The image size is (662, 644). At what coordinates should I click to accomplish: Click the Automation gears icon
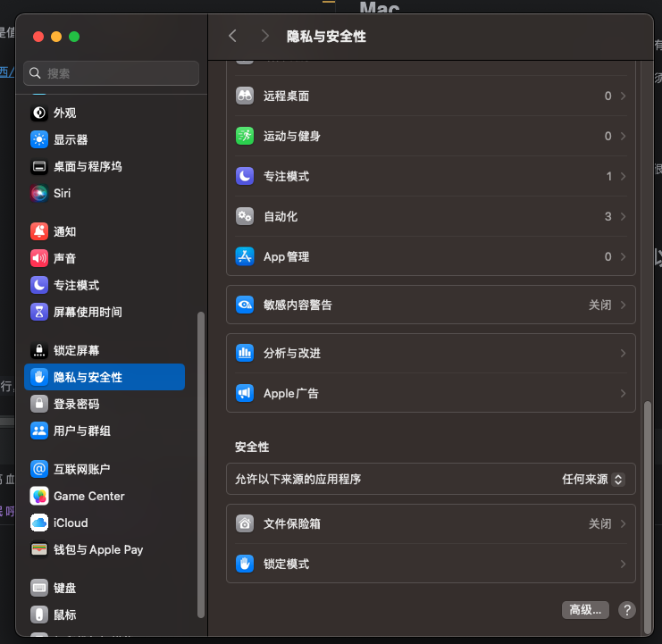[245, 216]
